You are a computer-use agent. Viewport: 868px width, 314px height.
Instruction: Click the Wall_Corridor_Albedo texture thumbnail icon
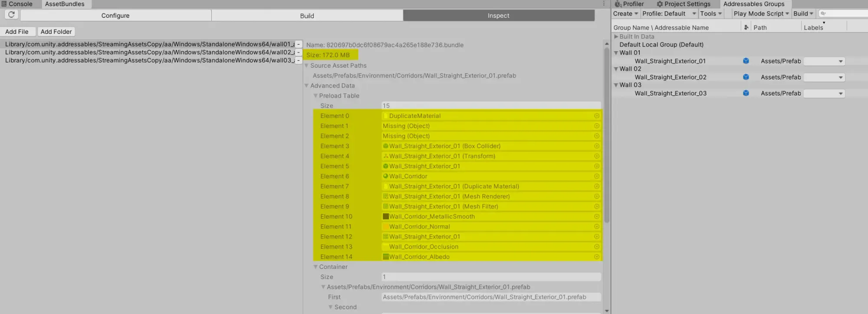[x=385, y=257]
